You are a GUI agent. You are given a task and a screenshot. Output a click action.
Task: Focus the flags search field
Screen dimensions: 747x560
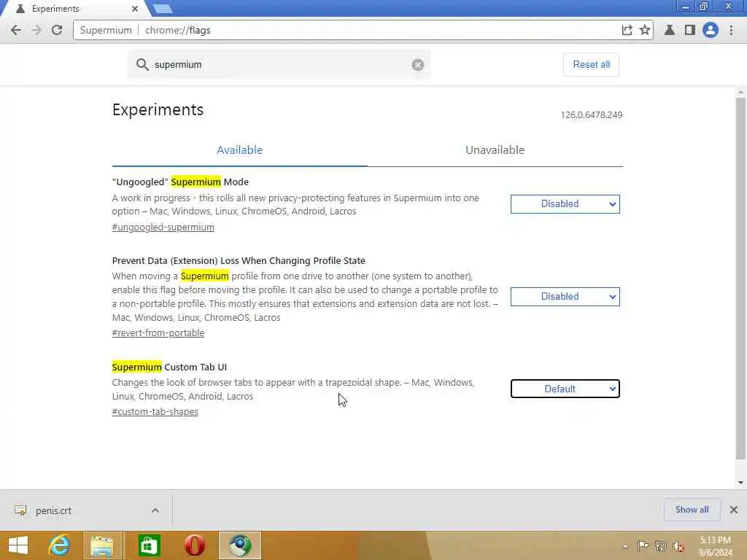tap(279, 65)
